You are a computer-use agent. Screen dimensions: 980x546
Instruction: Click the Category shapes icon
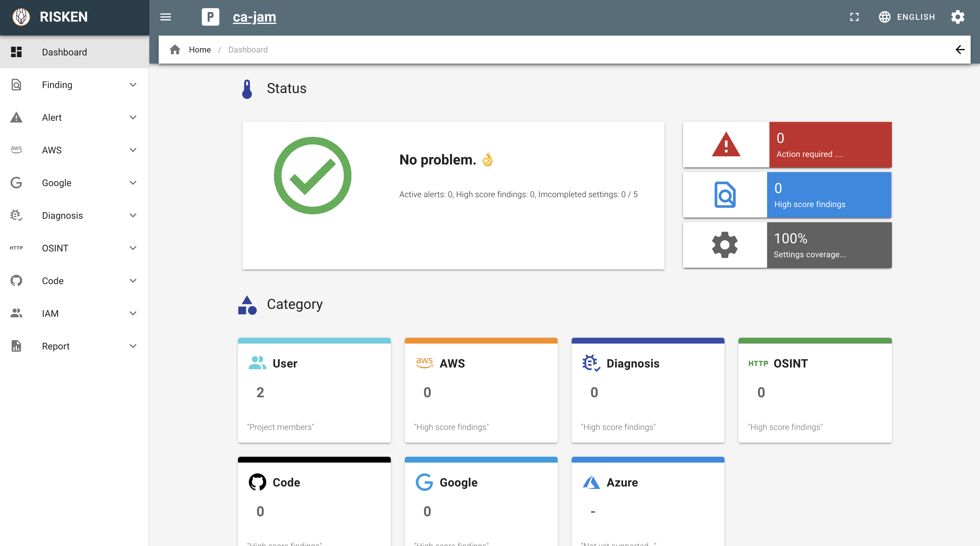pyautogui.click(x=248, y=305)
